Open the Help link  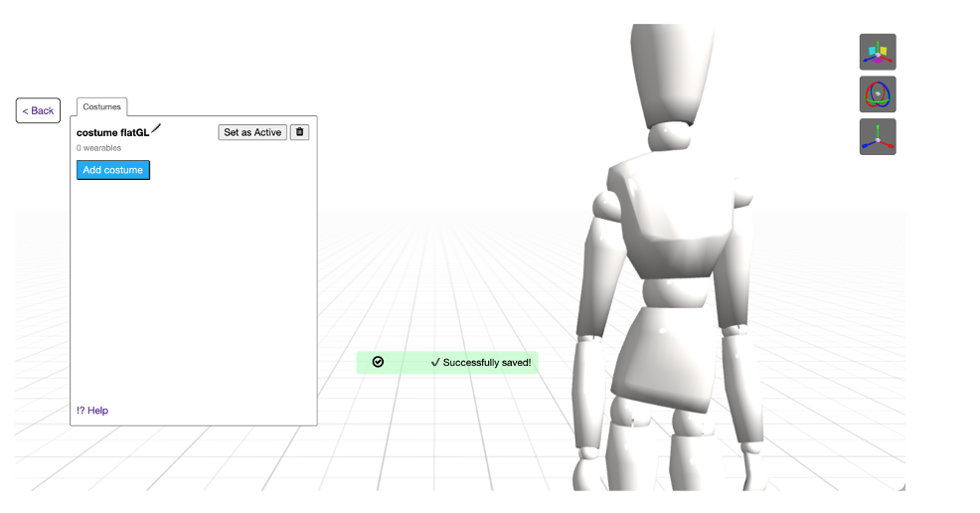tap(92, 411)
